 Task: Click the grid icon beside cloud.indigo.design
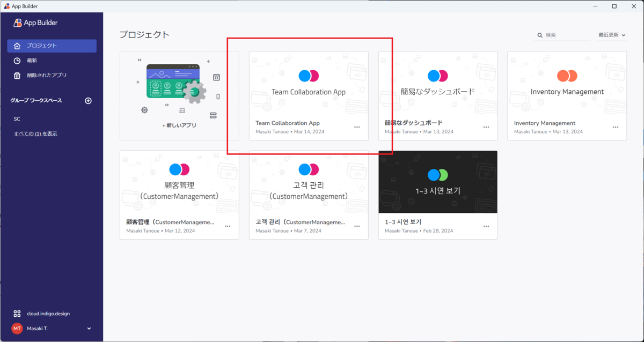(x=17, y=314)
